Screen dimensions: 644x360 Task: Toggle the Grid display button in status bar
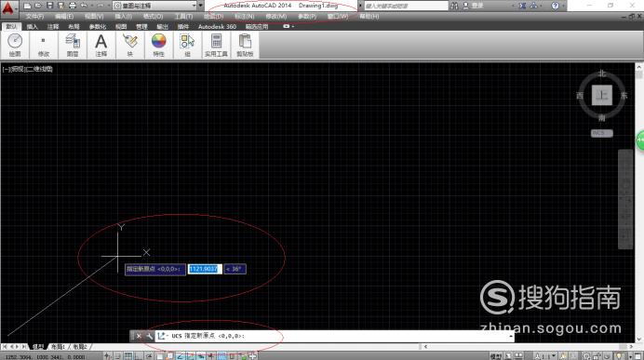[x=128, y=356]
